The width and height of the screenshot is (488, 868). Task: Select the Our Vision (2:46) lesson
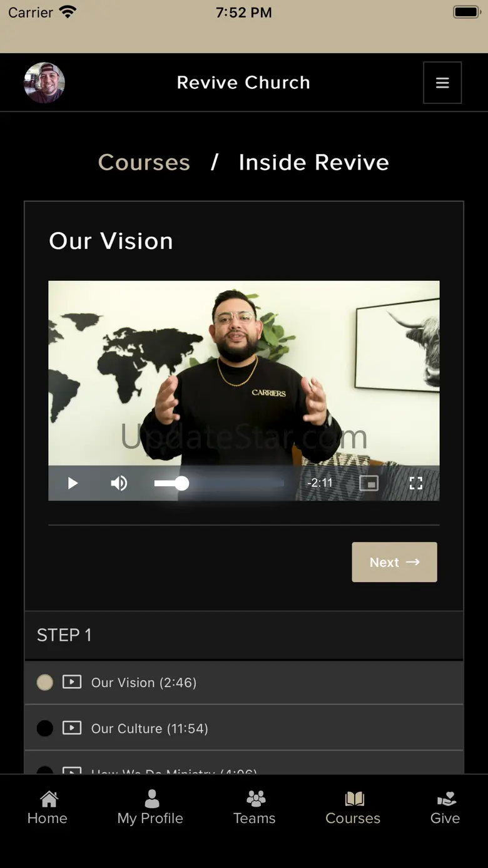pyautogui.click(x=244, y=682)
